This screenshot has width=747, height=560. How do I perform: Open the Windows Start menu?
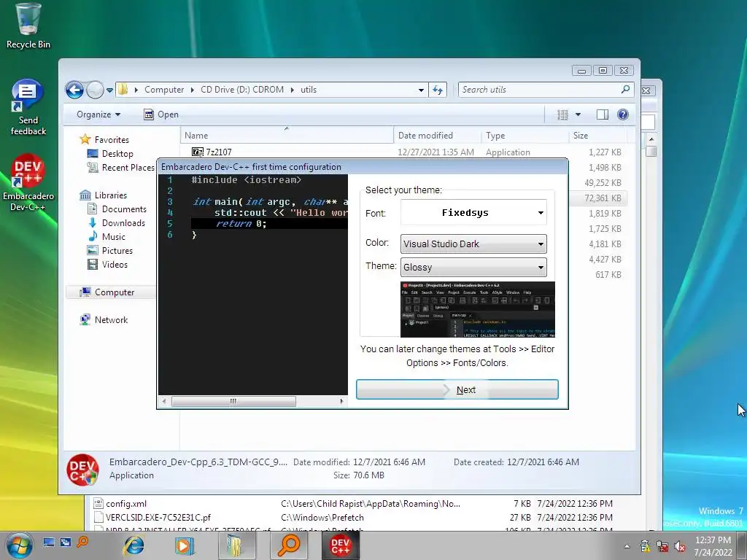(19, 545)
